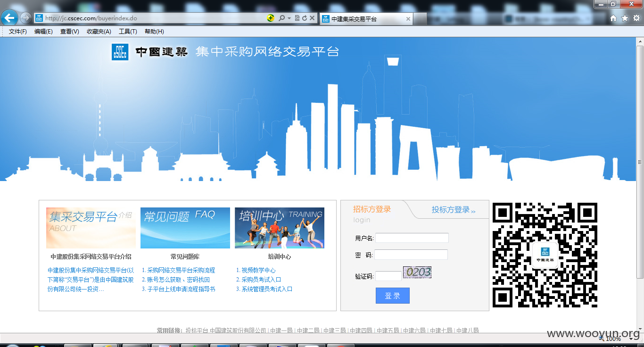Click 培训中心 heading text
The width and height of the screenshot is (644, 347).
point(280,257)
